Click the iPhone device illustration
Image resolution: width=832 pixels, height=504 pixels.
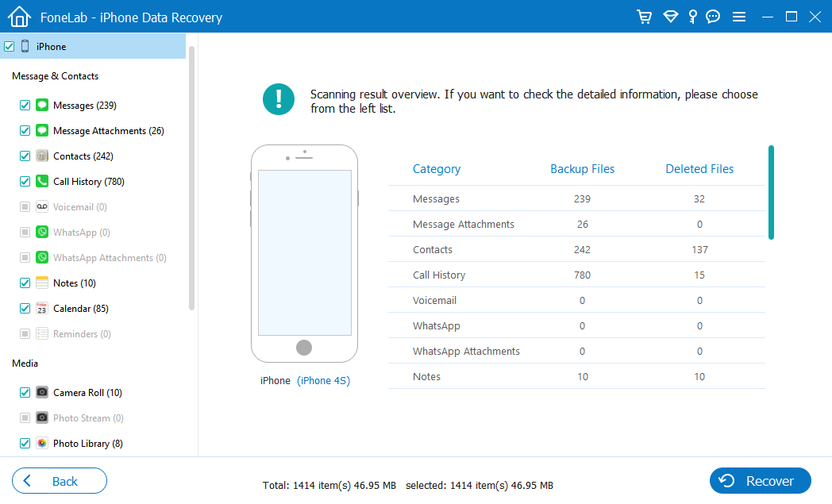pyautogui.click(x=304, y=254)
